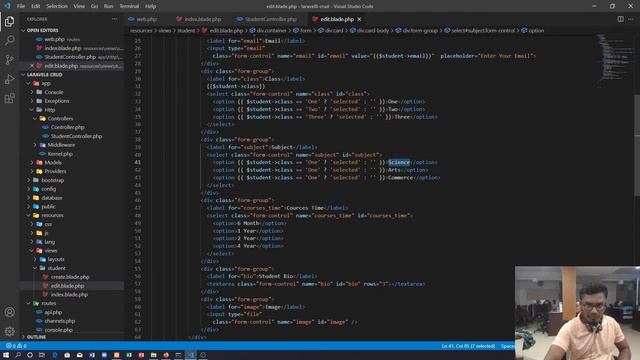The image size is (640, 360).
Task: Click select#subject.form-control in breadcrumb
Action: [x=483, y=30]
